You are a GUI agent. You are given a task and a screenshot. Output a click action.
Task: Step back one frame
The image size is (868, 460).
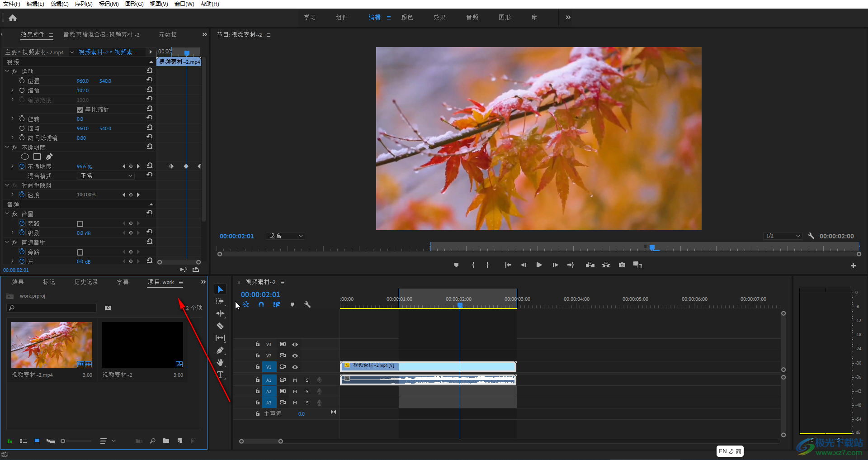click(x=524, y=265)
